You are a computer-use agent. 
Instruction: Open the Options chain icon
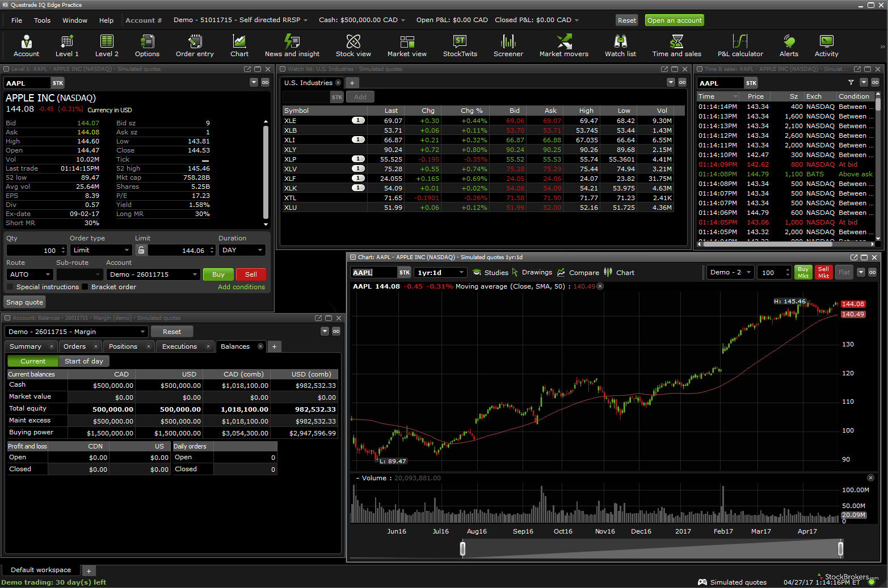(147, 46)
